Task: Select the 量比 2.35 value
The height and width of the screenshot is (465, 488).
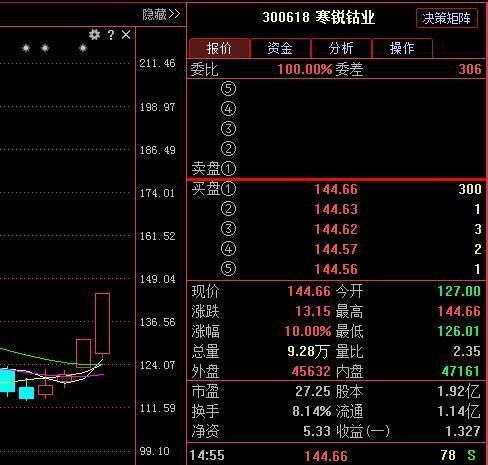Action: 467,351
